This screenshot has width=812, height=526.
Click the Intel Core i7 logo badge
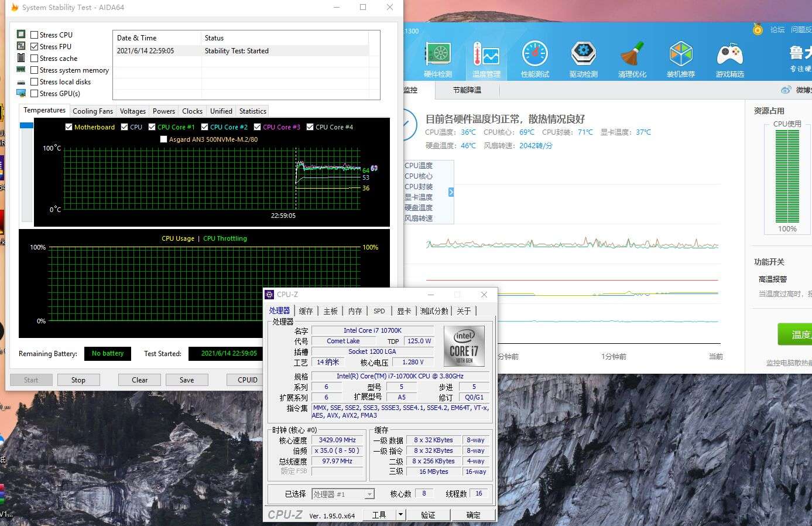click(x=464, y=346)
